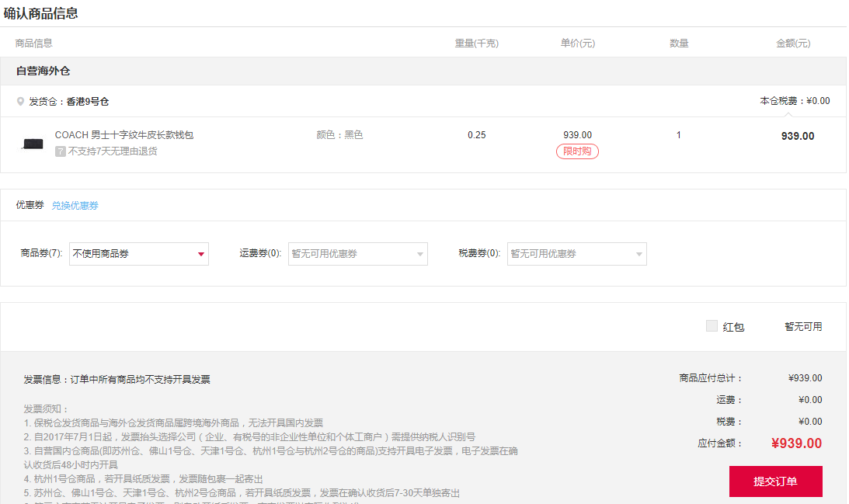Click the 提交订单 button

pyautogui.click(x=776, y=481)
